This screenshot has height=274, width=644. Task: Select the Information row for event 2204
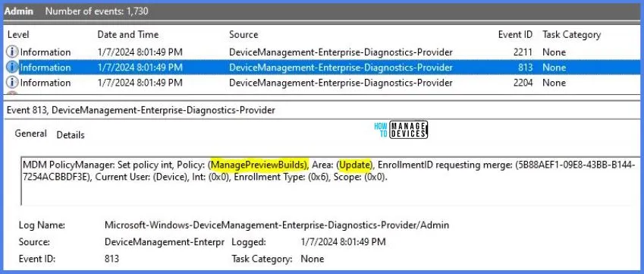click(x=322, y=83)
